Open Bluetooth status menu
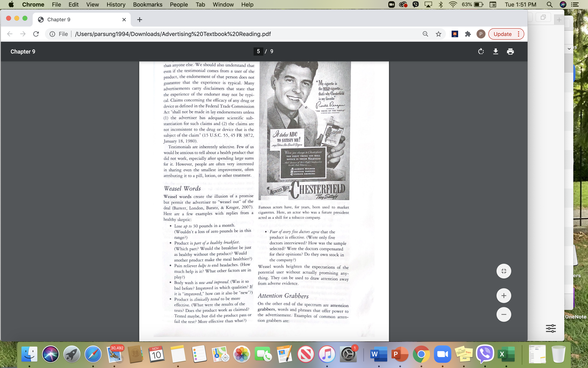The image size is (588, 368). [441, 4]
